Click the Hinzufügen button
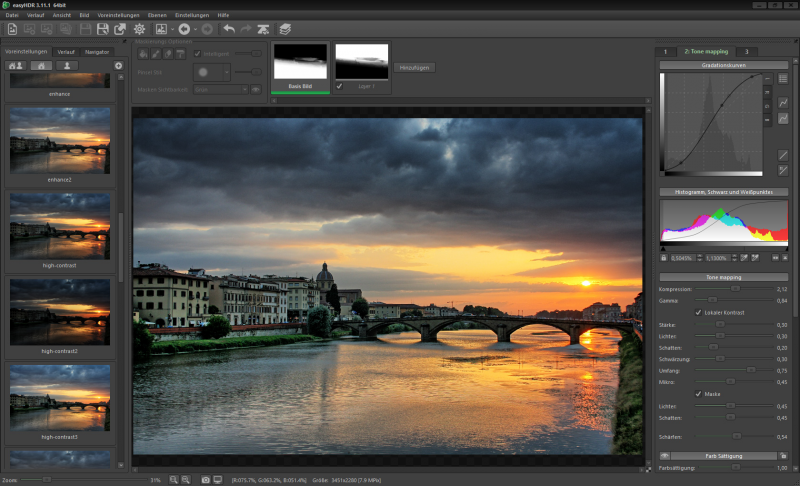800x486 pixels. point(414,68)
